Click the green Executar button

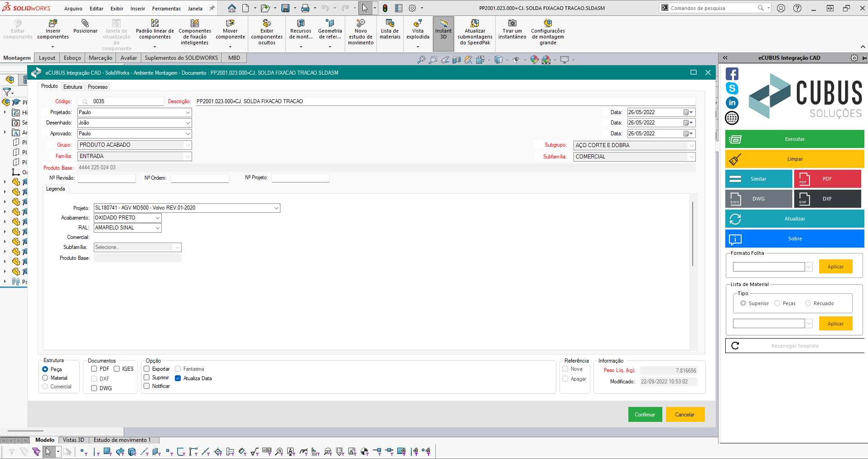coord(795,139)
